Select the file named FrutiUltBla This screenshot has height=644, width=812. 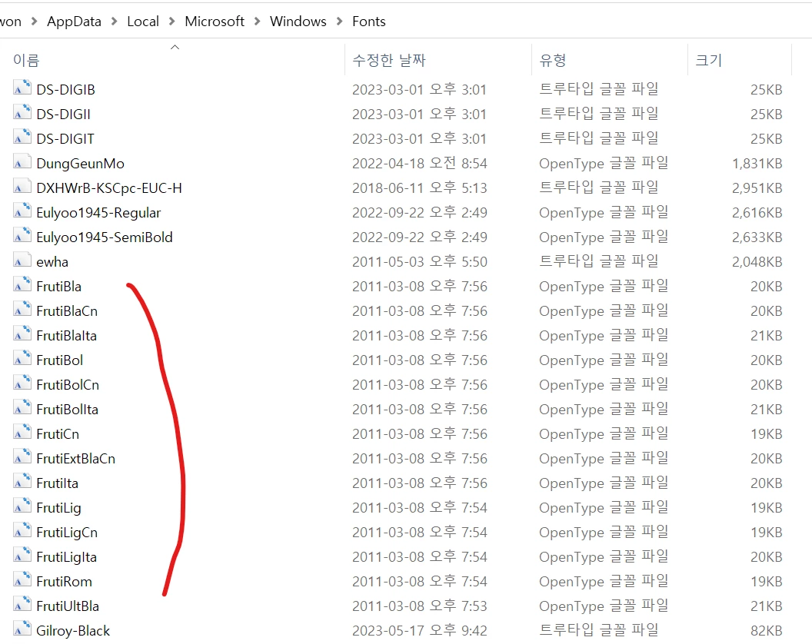coord(68,606)
